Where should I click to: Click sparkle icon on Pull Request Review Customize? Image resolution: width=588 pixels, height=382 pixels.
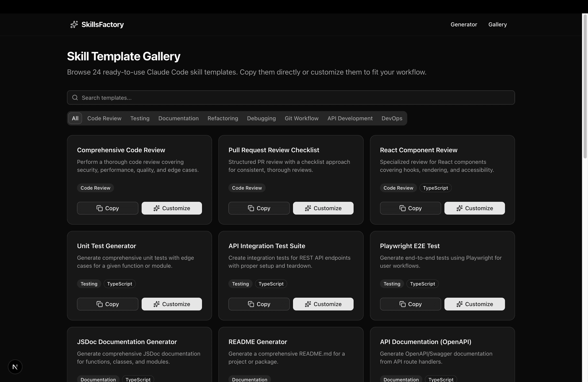[x=308, y=208]
